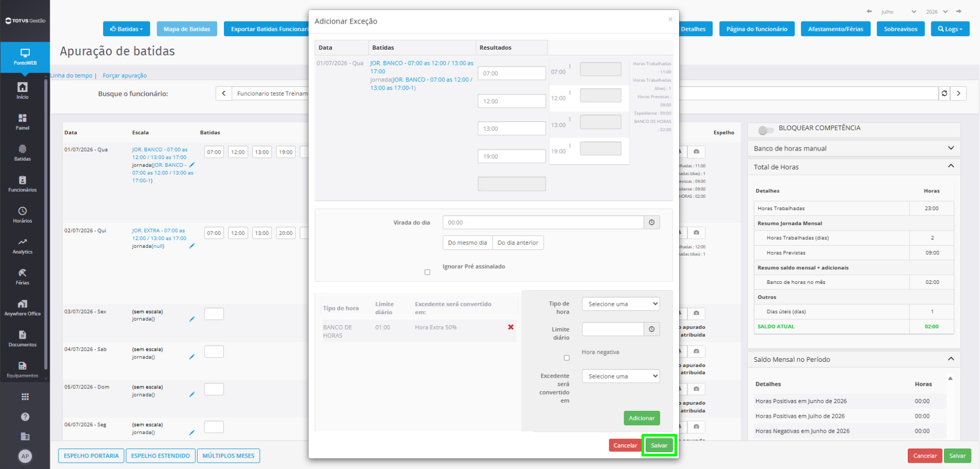The height and width of the screenshot is (469, 980).
Task: Toggle the Bloquear Competência switch
Action: pos(766,130)
